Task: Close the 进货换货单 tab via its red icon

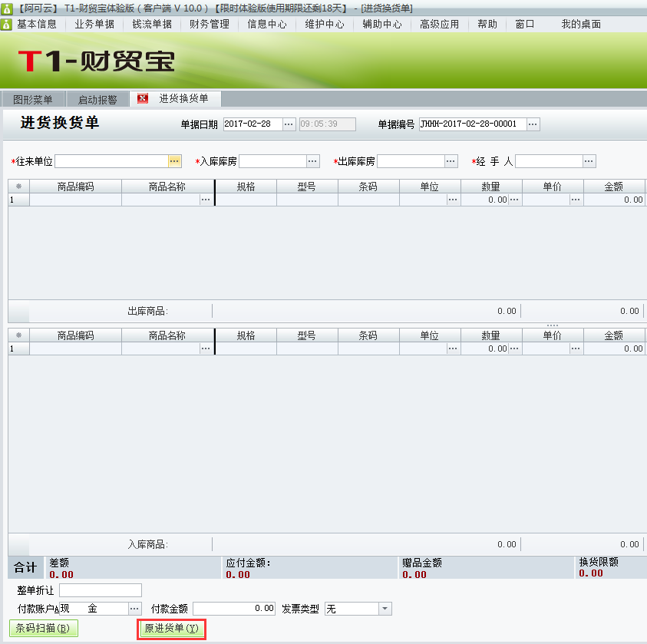Action: pos(141,99)
